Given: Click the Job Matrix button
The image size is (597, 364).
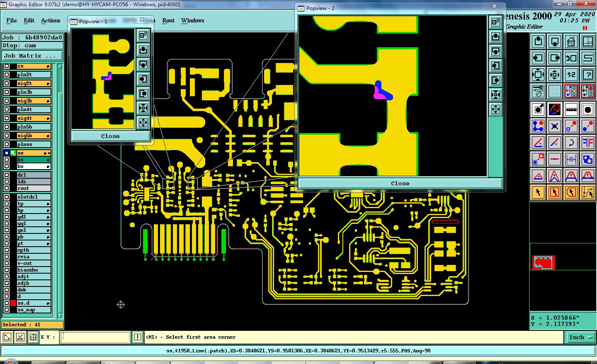Looking at the screenshot, I should [32, 56].
